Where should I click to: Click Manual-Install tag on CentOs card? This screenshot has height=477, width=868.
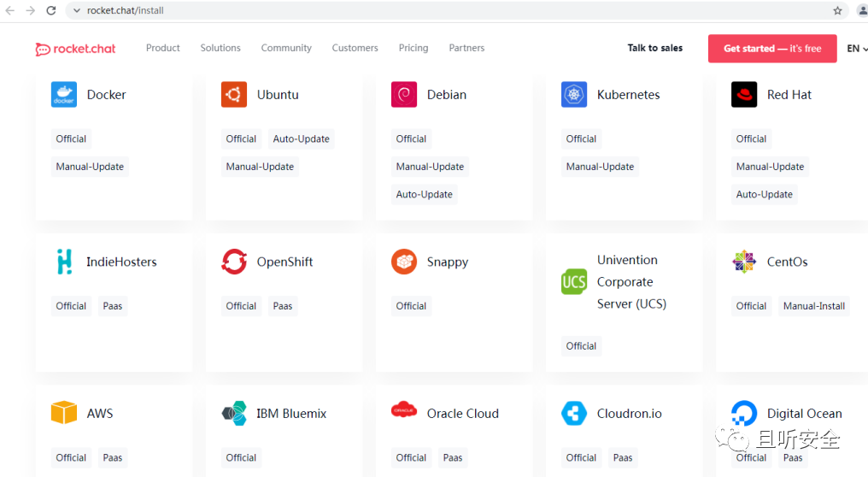point(813,306)
